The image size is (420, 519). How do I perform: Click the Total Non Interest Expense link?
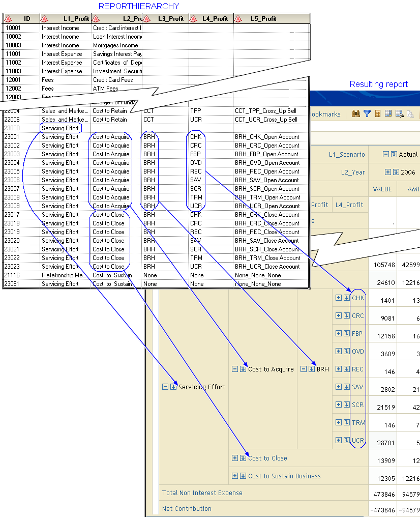click(202, 493)
